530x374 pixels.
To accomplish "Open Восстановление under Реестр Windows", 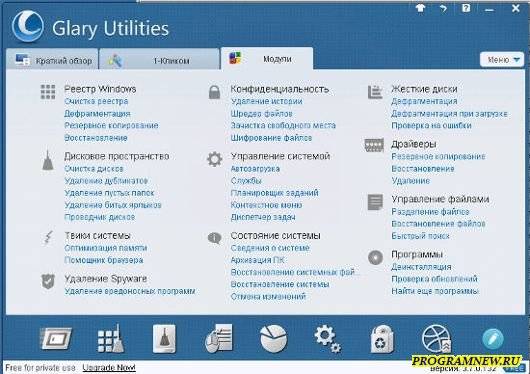I will coord(96,138).
